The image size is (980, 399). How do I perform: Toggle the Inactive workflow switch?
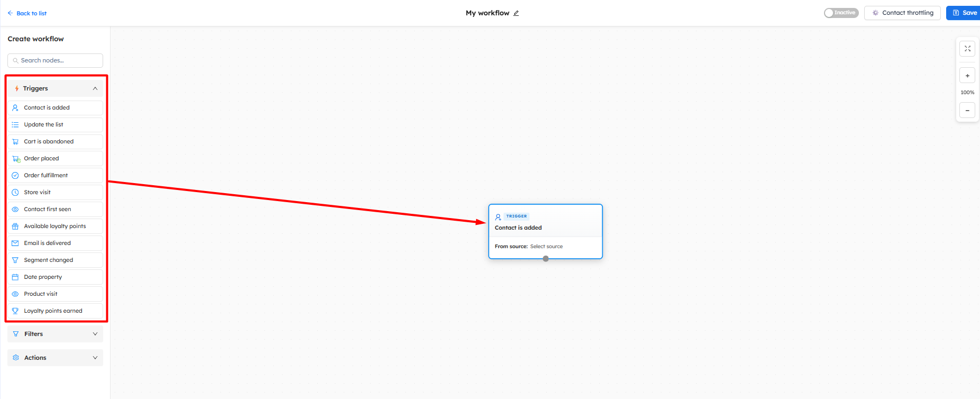(841, 13)
